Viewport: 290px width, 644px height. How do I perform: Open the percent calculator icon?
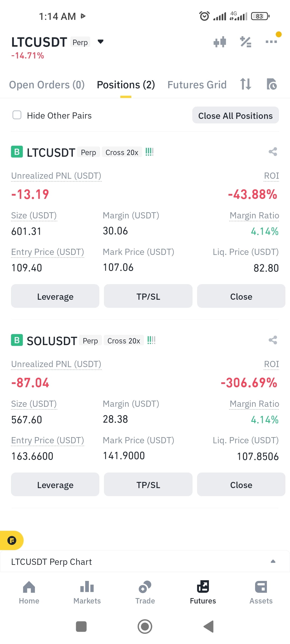(246, 42)
